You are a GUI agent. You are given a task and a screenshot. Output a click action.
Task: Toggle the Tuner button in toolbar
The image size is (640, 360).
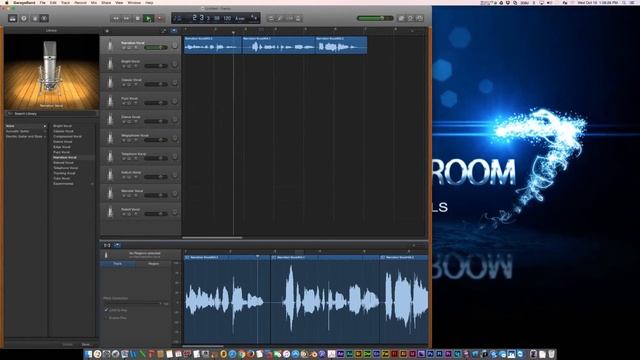point(280,18)
